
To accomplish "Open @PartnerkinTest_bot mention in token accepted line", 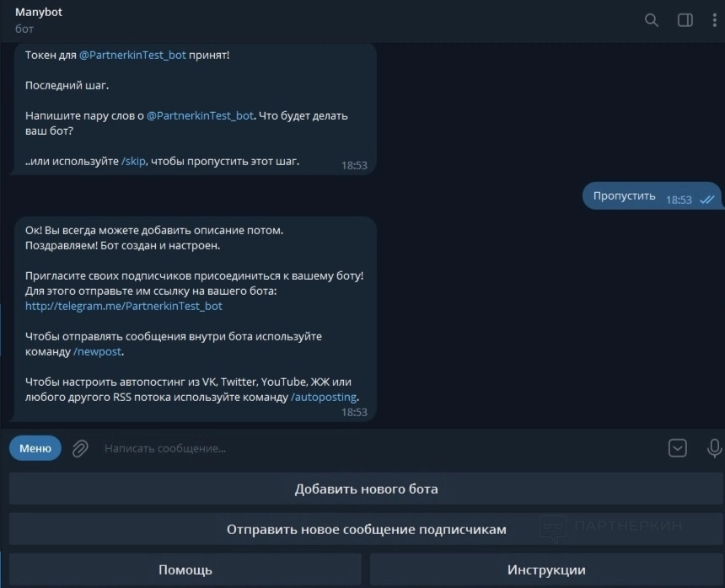I will coord(132,55).
